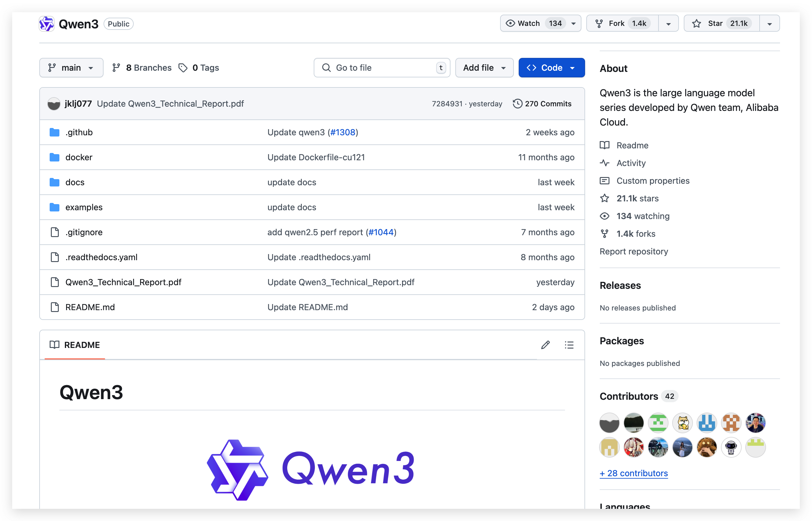Click the Update README.md commit message
The image size is (812, 521).
tap(307, 307)
